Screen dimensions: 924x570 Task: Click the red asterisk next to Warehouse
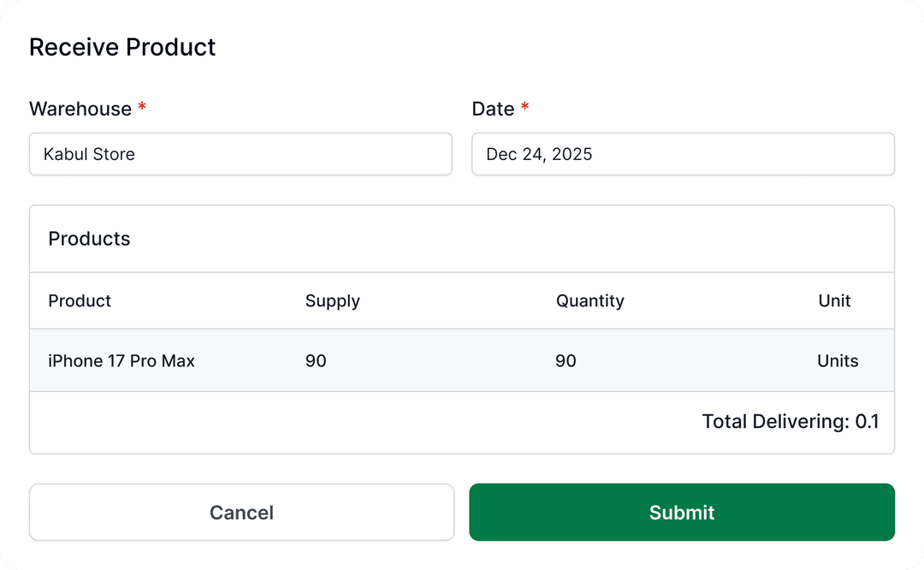tap(142, 107)
